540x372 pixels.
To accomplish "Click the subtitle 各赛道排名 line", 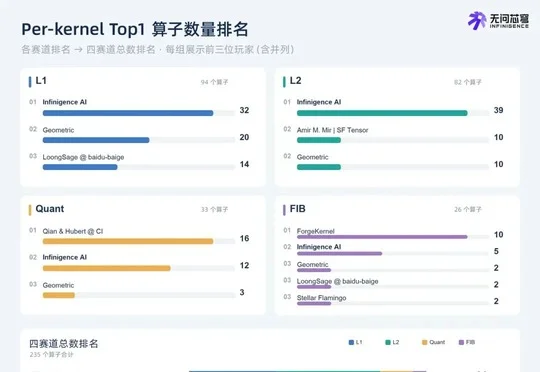I will pos(158,50).
